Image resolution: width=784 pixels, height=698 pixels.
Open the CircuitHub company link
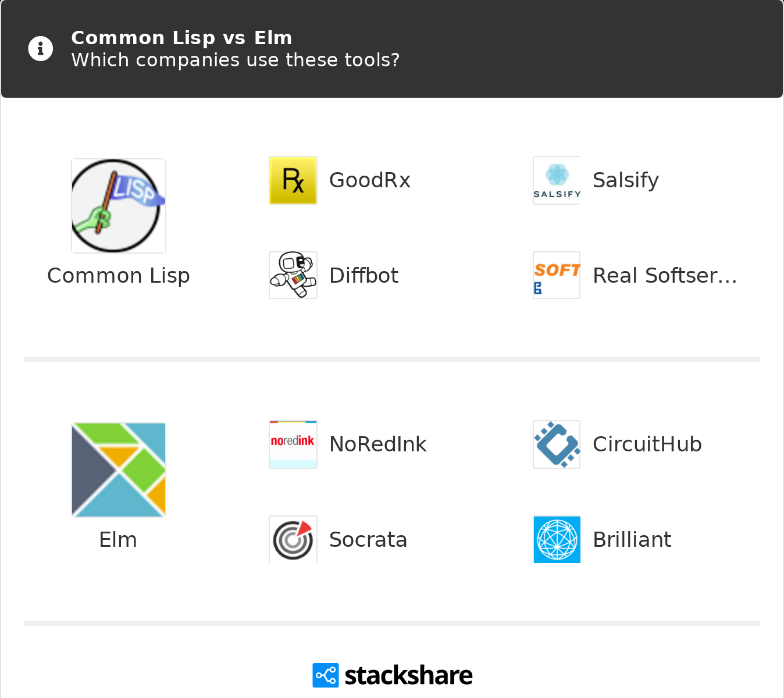click(647, 444)
